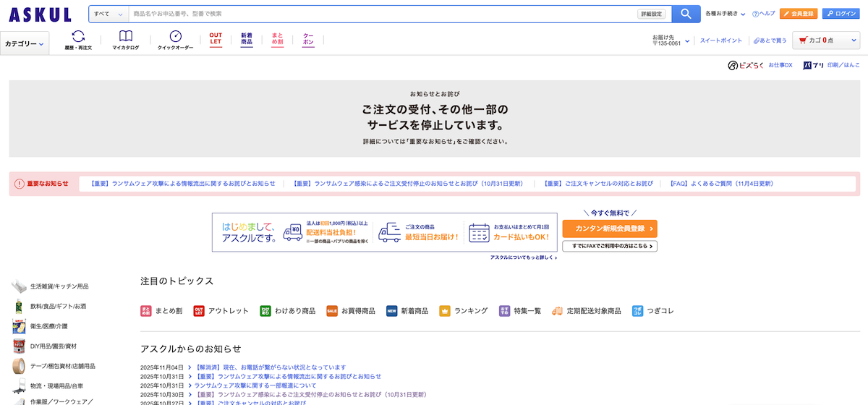Click the product search input field
The image size is (868, 405).
click(x=382, y=14)
